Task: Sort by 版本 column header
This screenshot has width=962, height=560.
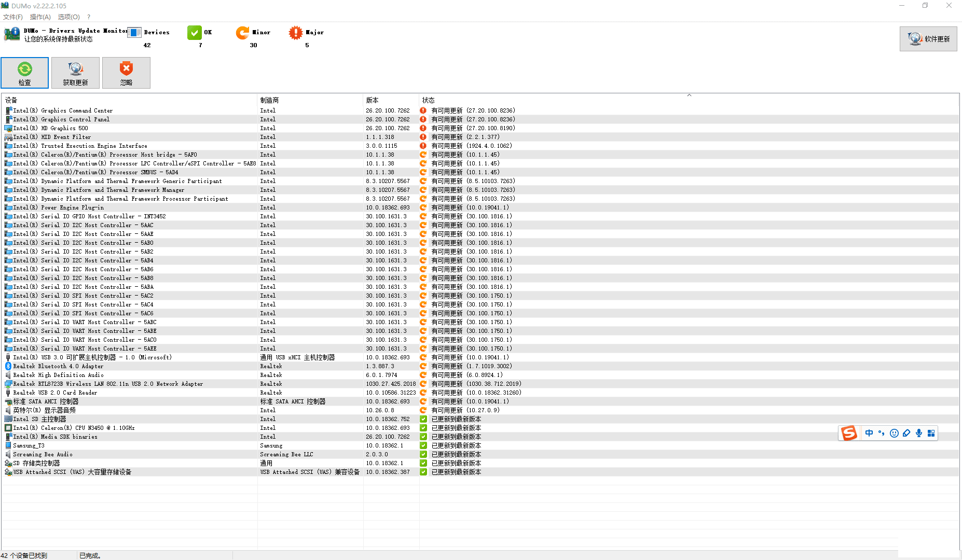Action: [x=391, y=100]
